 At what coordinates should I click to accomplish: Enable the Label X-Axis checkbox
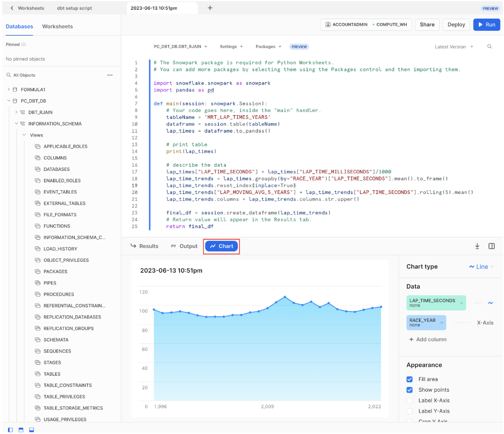point(410,401)
